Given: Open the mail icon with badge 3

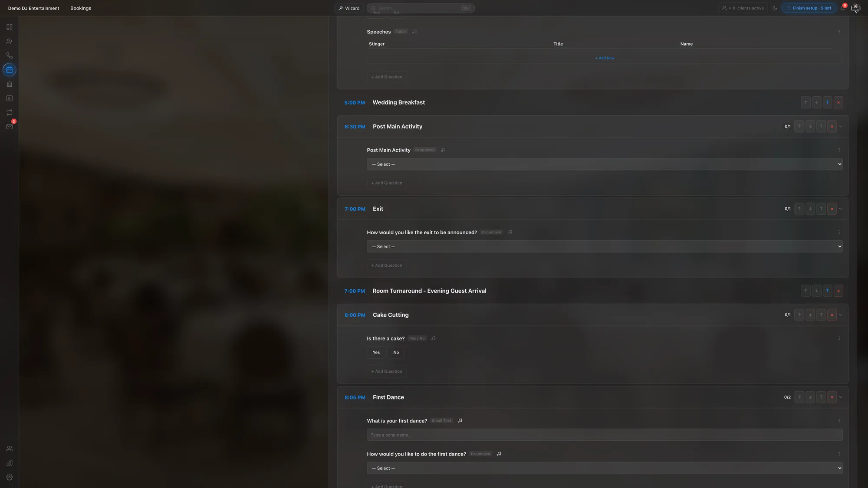Looking at the screenshot, I should (x=10, y=127).
